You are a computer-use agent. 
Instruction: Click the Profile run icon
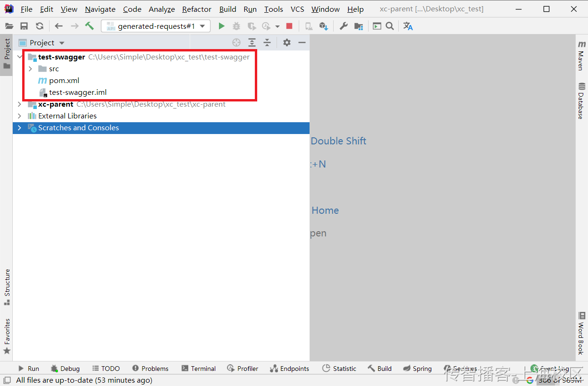267,26
